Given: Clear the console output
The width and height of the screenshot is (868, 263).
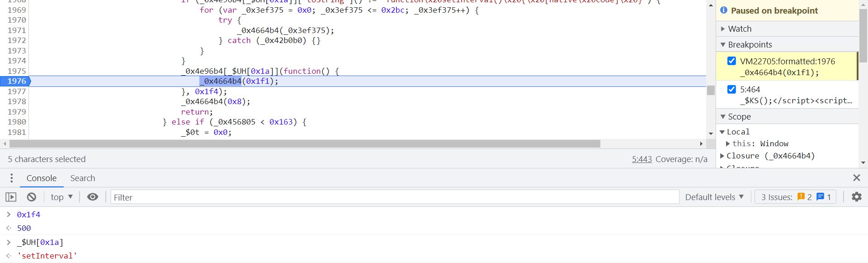Looking at the screenshot, I should pyautogui.click(x=32, y=197).
